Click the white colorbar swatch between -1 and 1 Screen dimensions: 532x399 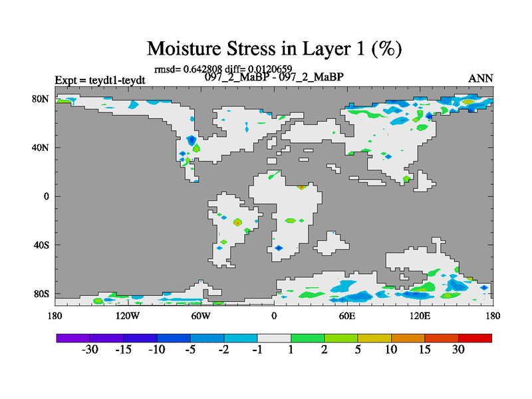point(274,338)
